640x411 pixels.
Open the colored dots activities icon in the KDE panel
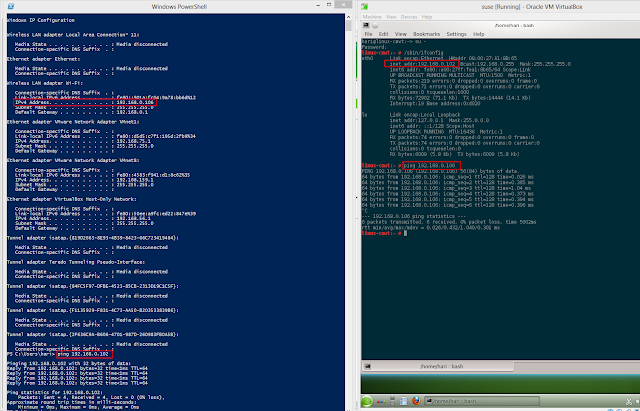click(381, 402)
